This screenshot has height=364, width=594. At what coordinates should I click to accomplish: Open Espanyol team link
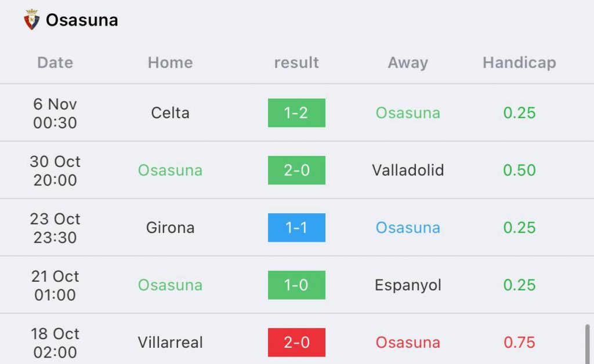[x=408, y=285]
